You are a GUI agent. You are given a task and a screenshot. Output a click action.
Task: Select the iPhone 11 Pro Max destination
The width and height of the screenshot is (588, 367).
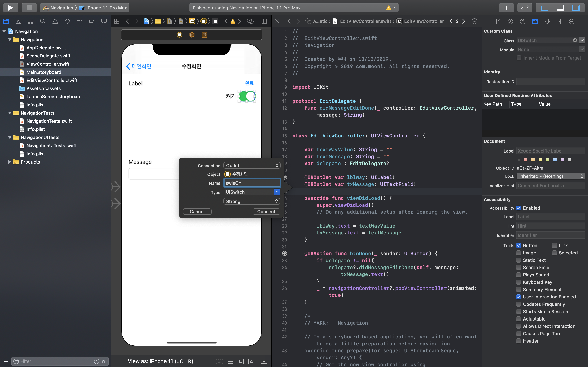point(106,8)
